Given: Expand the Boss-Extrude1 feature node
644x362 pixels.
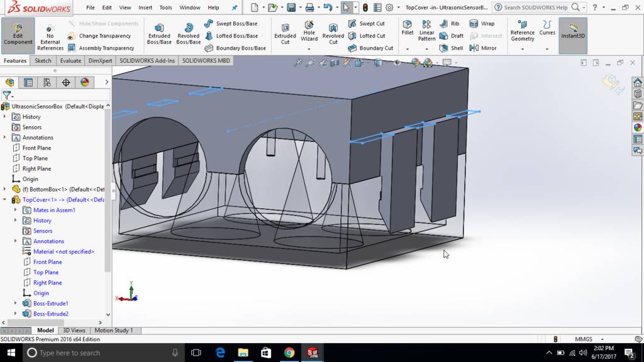Looking at the screenshot, I should 16,304.
